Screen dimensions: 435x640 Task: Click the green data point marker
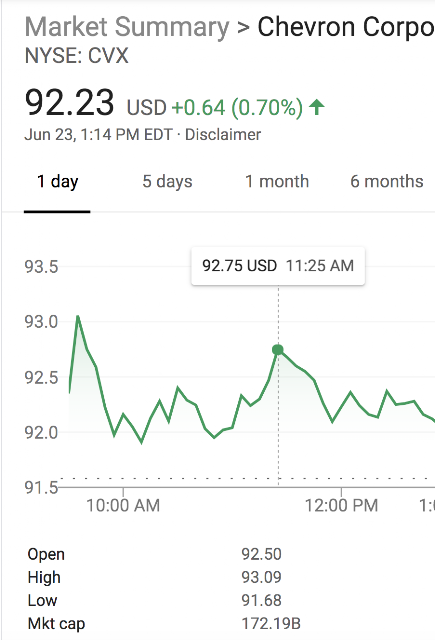pos(278,350)
